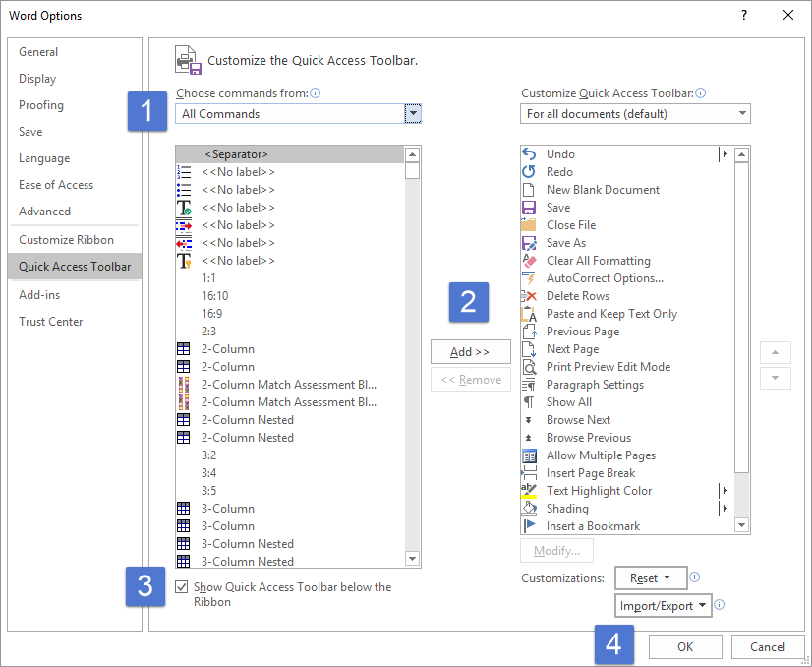Screen dimensions: 812x667
Task: Select the 16:10 command entry
Action: (290, 296)
